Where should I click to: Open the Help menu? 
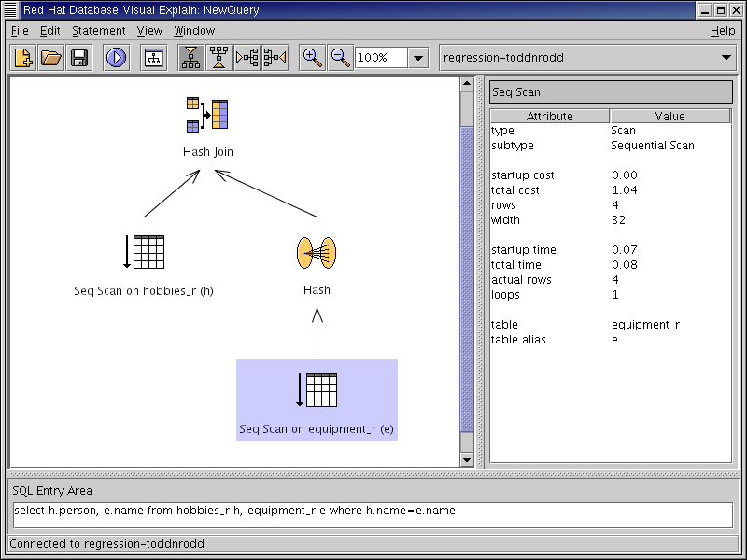pos(723,31)
